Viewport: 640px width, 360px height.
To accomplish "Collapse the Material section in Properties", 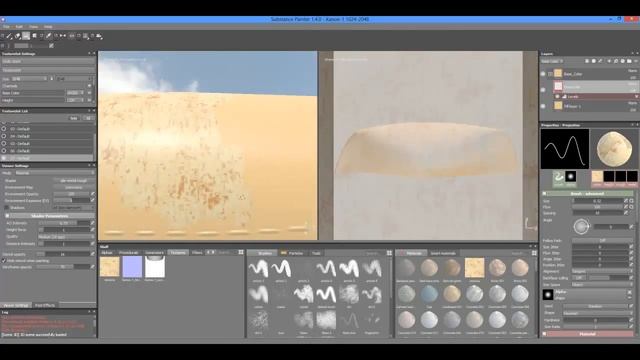I will coord(544,334).
